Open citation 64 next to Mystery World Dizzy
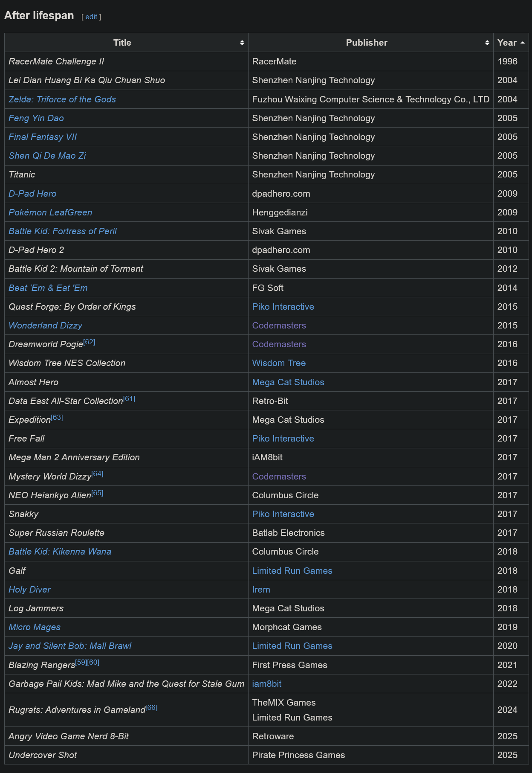The image size is (532, 773). [x=97, y=474]
